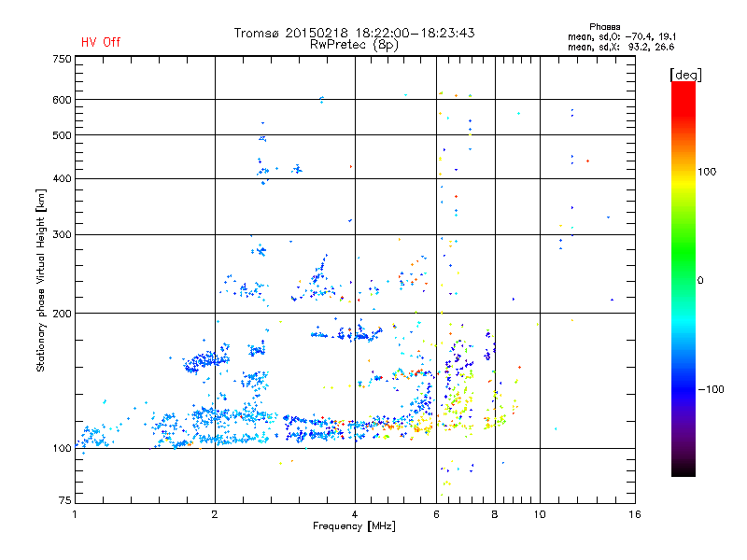Click the '2' frequency axis label
Viewport: 747px width, 560px height.
(215, 514)
